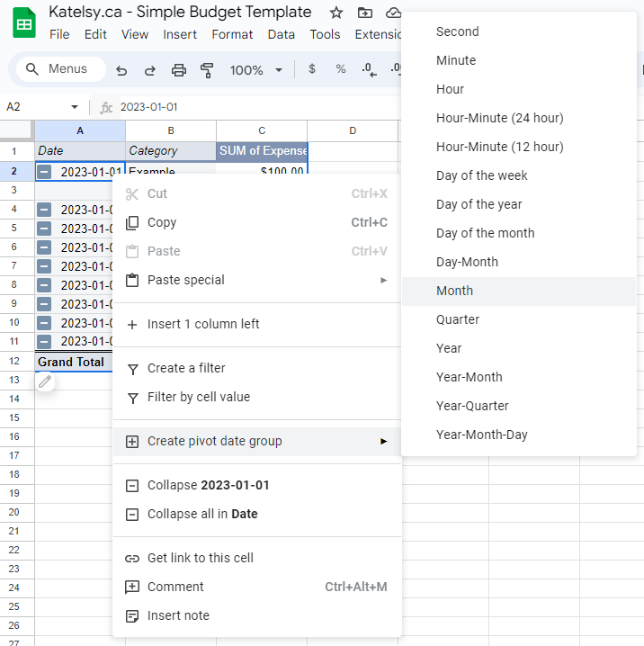Toggle collapse button in row 4
644x646 pixels.
point(44,210)
